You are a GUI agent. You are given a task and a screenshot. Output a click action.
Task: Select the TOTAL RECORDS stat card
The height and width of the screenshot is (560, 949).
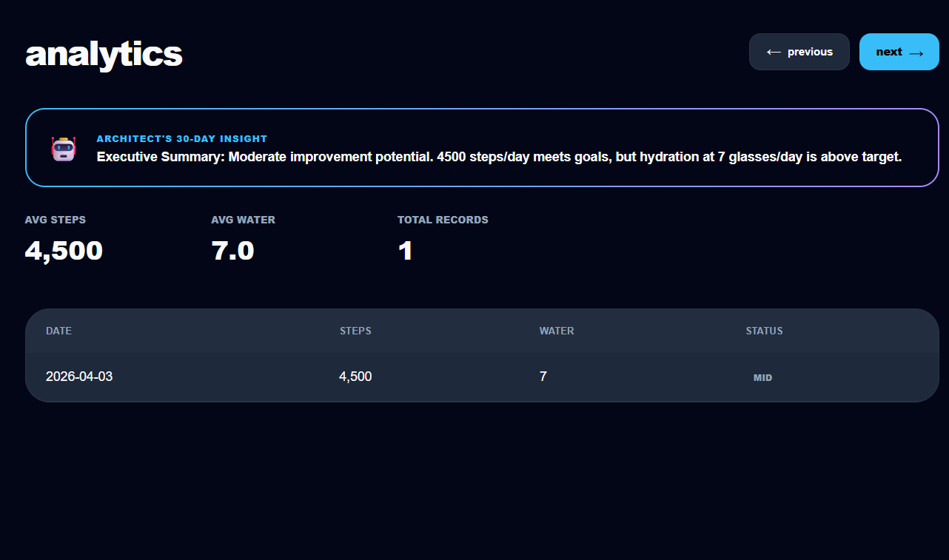(443, 237)
